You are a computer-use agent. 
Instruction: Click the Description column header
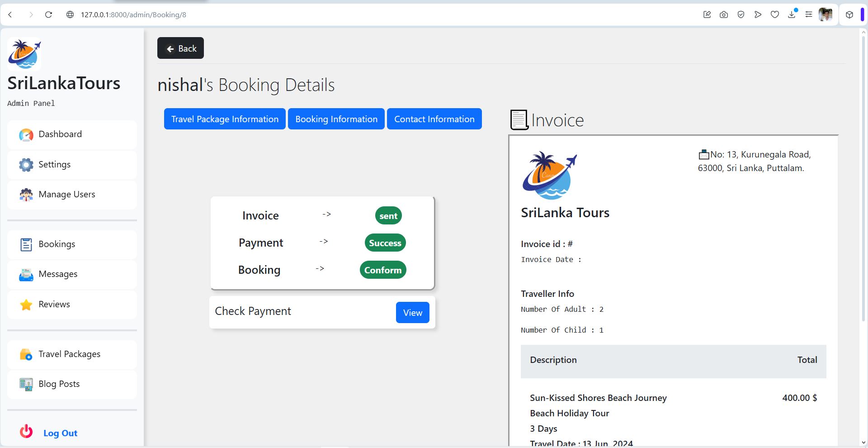[553, 360]
